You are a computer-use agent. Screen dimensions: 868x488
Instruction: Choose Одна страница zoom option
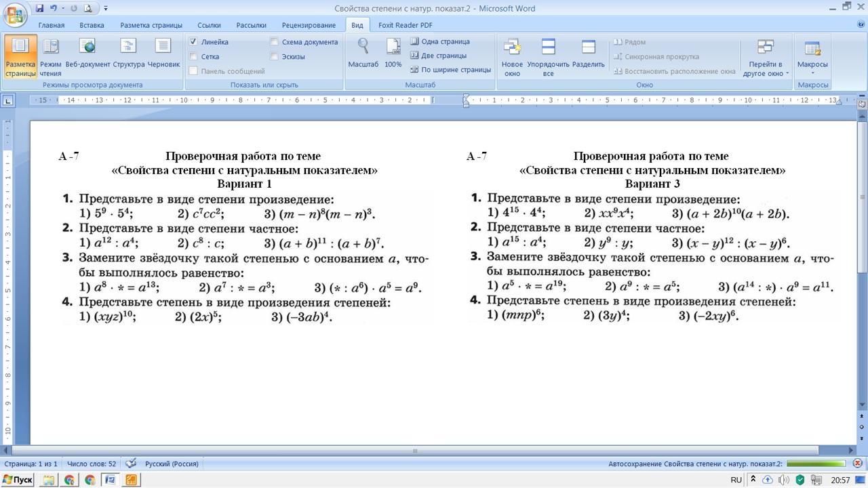click(440, 41)
